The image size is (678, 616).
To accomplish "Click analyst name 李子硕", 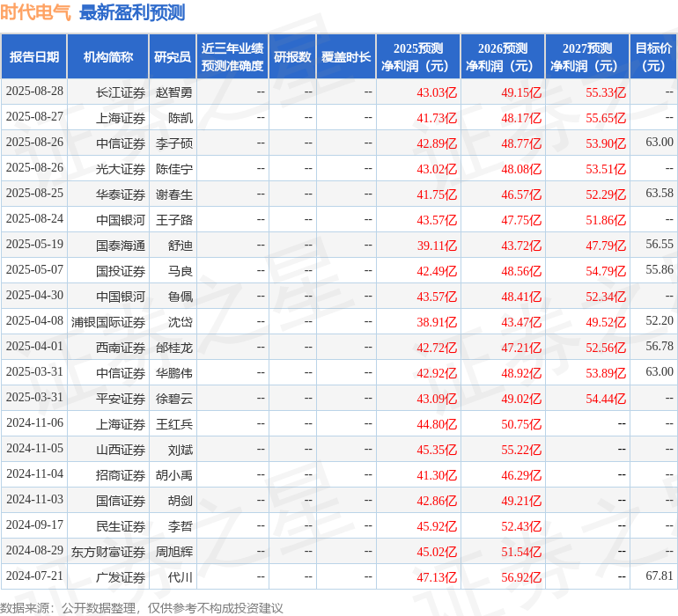I will [173, 143].
